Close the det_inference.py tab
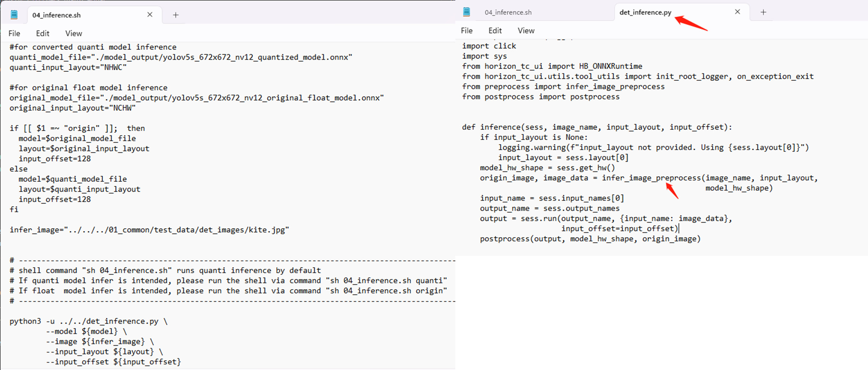Screen dimensions: 868x370 click(737, 12)
